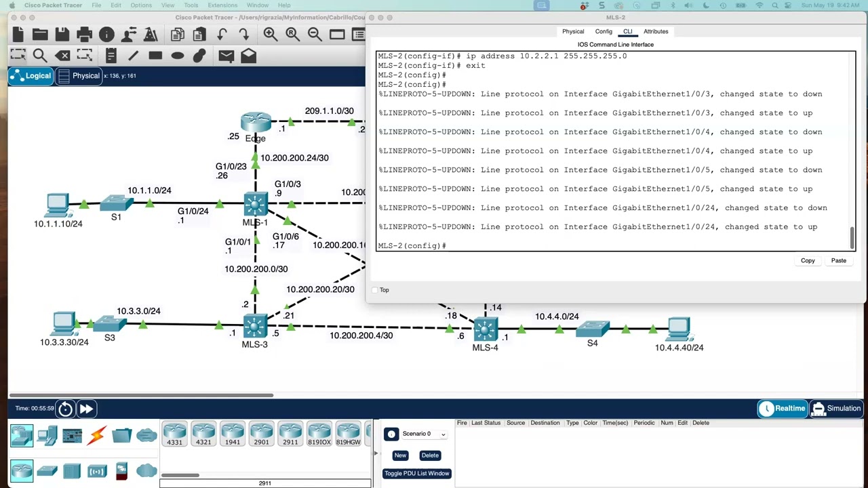
Task: Click Delete scenario button
Action: coord(430,455)
